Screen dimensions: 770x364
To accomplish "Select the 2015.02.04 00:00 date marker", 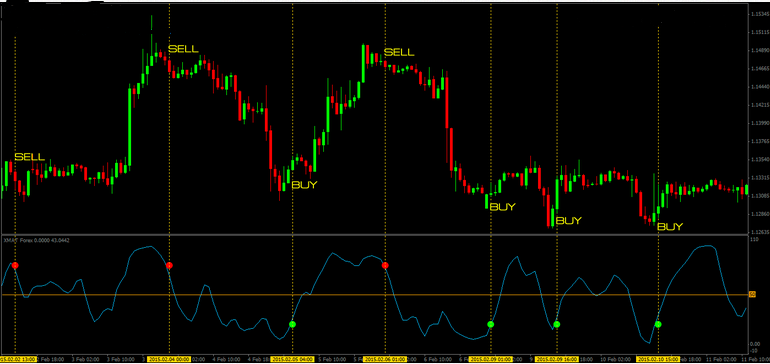I will pyautogui.click(x=168, y=359).
